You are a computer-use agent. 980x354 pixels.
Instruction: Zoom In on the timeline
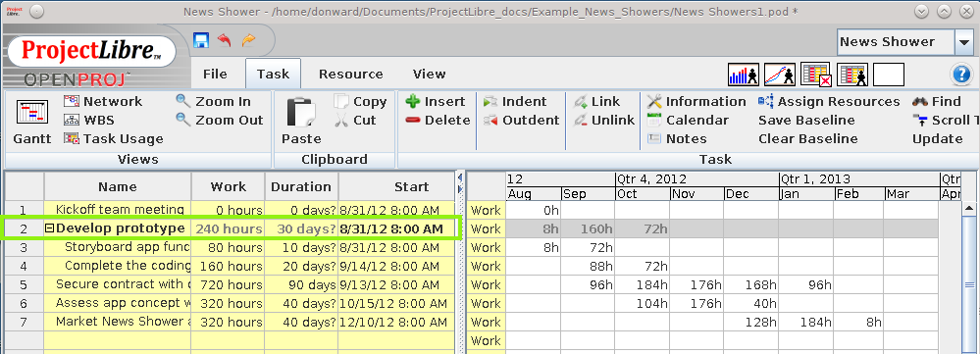coord(213,101)
